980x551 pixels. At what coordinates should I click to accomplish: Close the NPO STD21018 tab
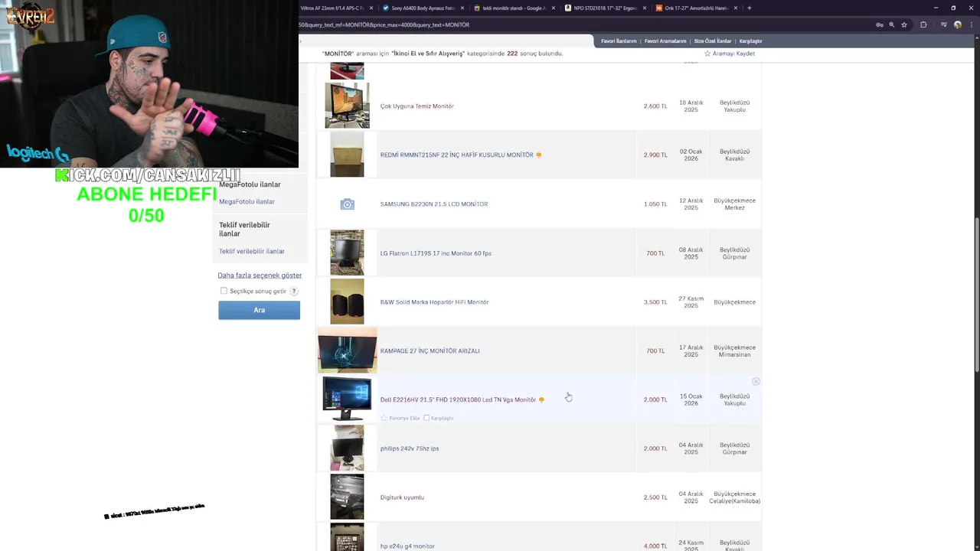645,8
